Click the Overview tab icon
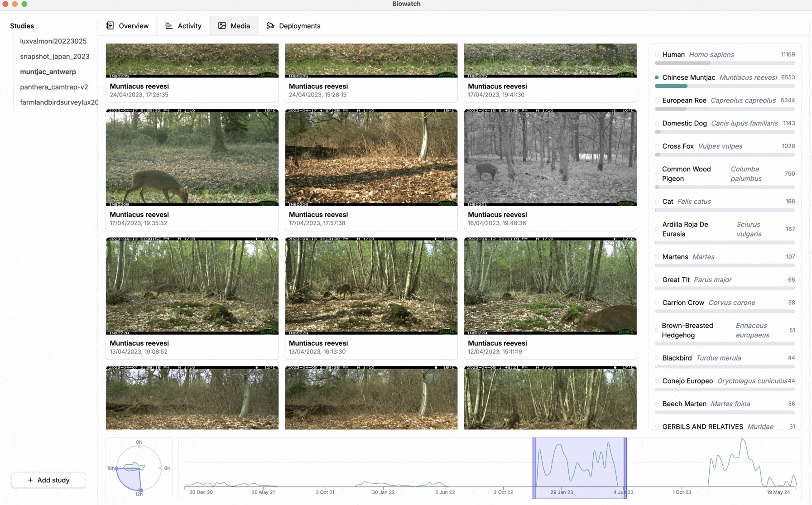 [x=110, y=26]
